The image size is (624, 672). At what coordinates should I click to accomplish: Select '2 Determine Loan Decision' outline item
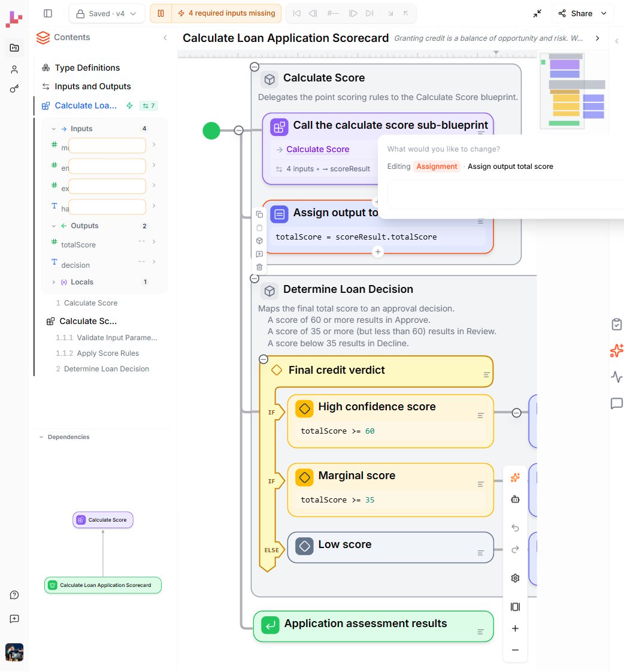(102, 368)
